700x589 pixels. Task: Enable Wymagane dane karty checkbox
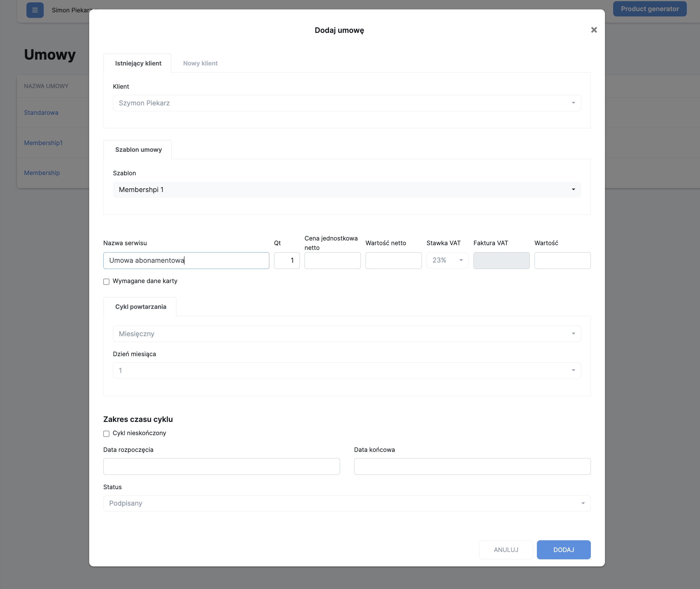point(106,282)
